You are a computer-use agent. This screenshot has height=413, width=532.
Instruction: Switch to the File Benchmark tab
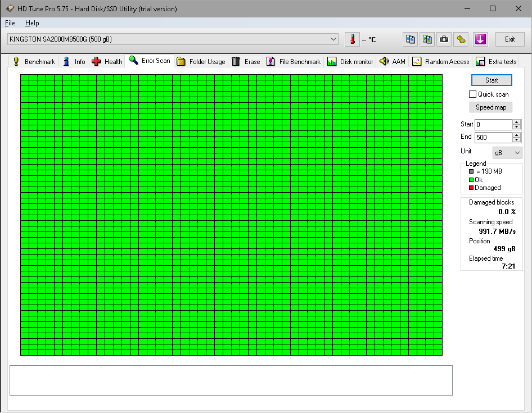point(294,61)
